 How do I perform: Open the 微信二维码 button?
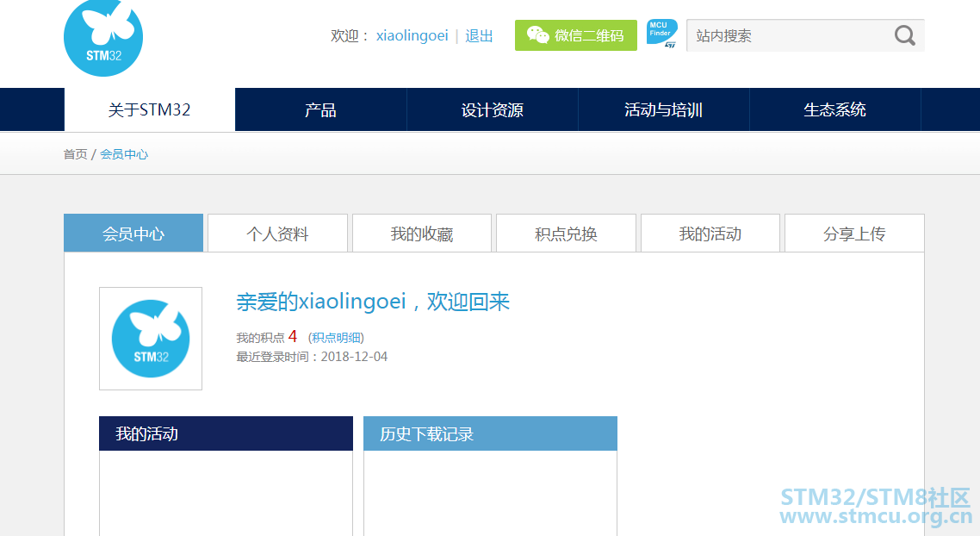pos(575,35)
